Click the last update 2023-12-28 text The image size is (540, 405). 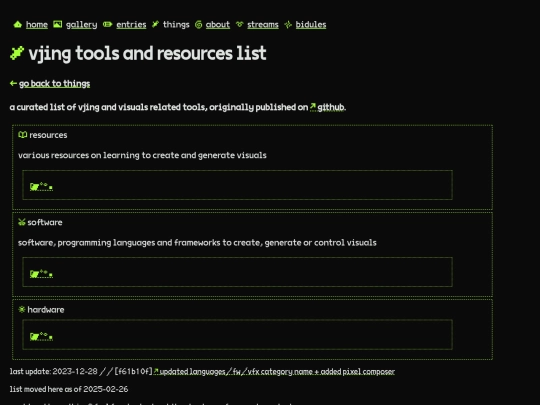click(54, 371)
